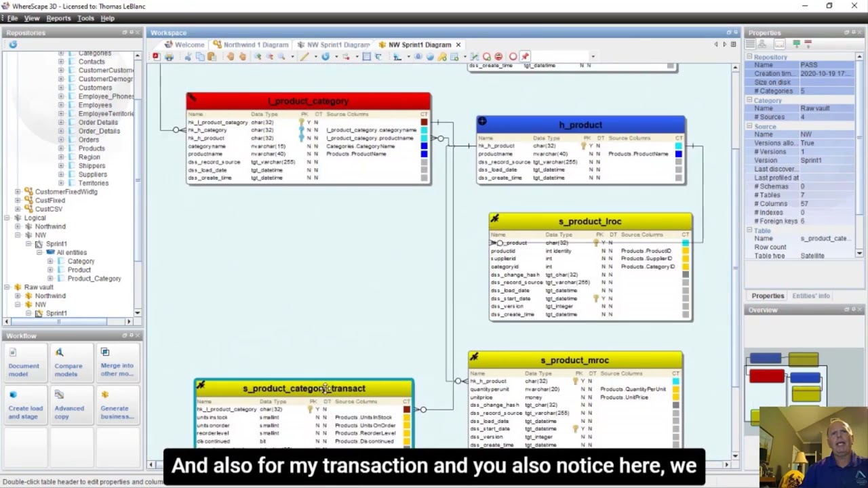Image resolution: width=868 pixels, height=488 pixels.
Task: Select CustomerFixedWidlg in tree
Action: pyautogui.click(x=66, y=192)
